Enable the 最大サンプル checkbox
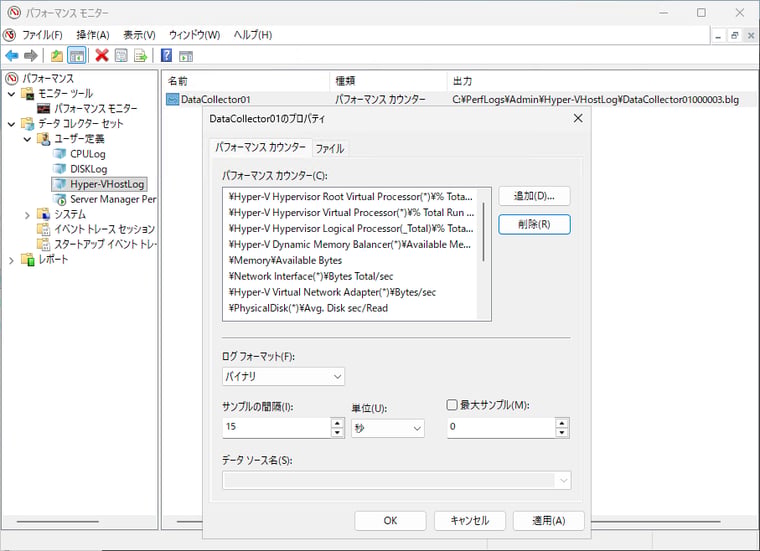The width and height of the screenshot is (760, 551). click(452, 405)
